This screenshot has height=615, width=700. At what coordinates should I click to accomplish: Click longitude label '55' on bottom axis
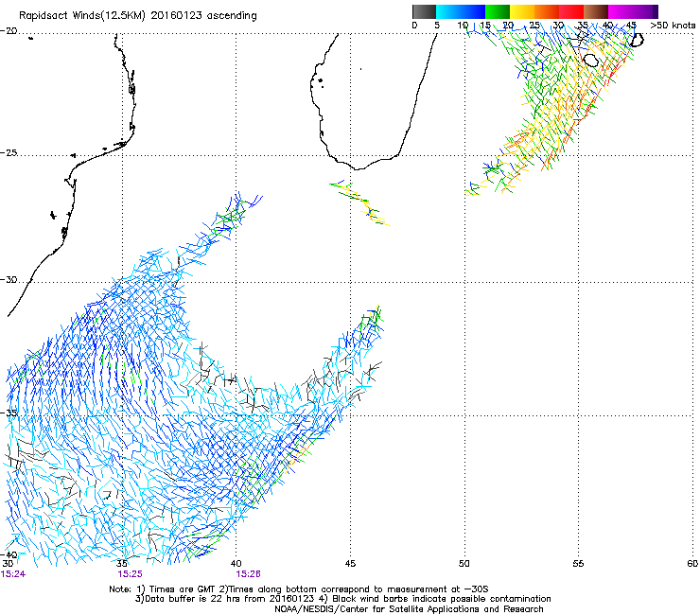point(578,564)
